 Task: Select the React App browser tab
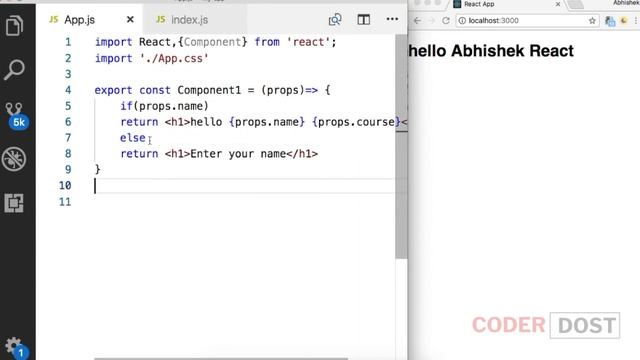click(506, 4)
